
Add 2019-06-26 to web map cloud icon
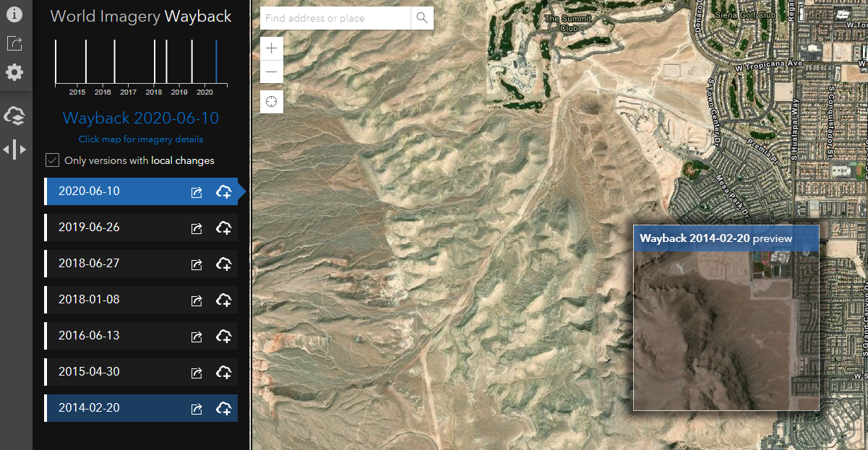tap(224, 228)
